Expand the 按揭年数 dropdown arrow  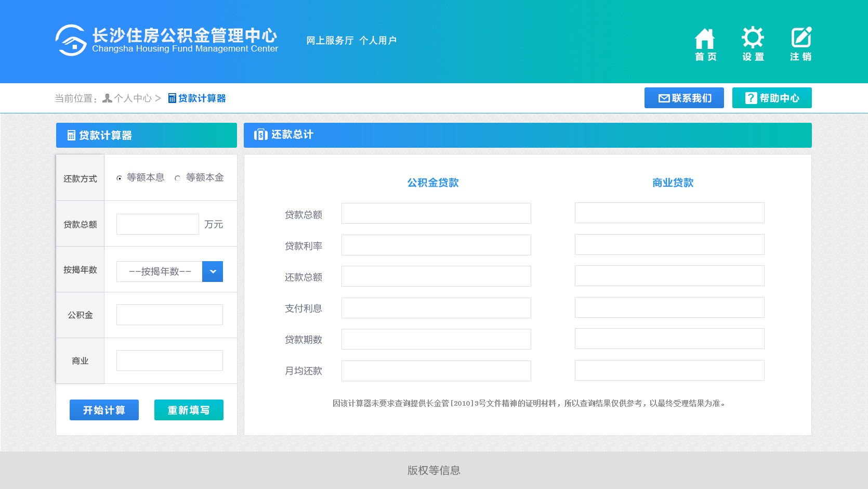(213, 272)
